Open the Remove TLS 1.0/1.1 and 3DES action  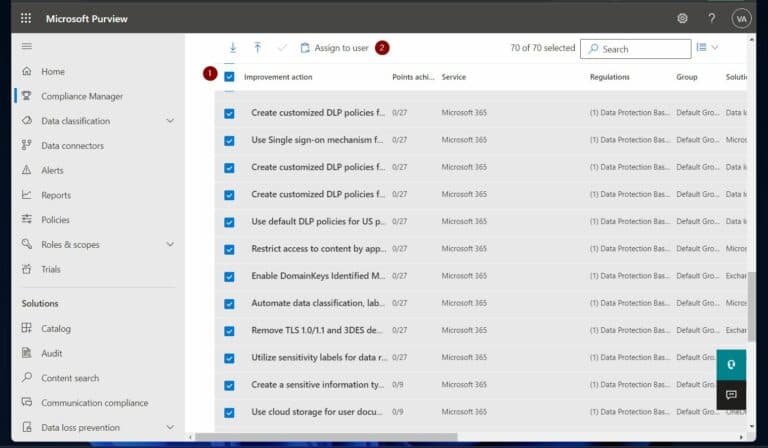pyautogui.click(x=317, y=330)
